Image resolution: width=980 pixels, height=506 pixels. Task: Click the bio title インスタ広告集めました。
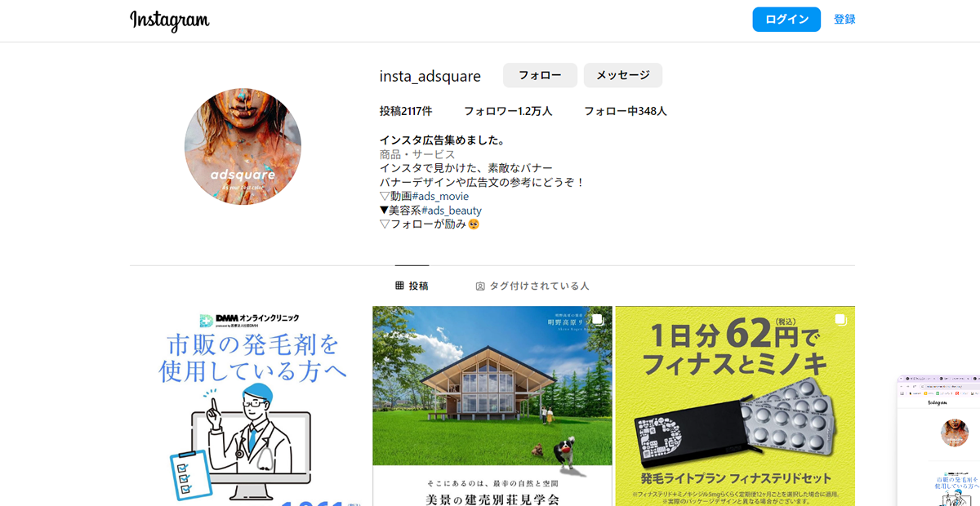coord(443,140)
